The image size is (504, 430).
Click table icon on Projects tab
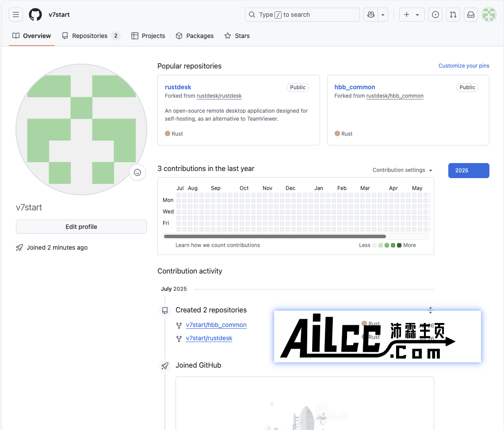[135, 36]
